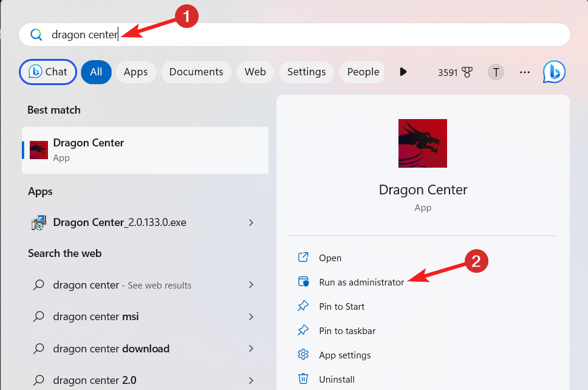The height and width of the screenshot is (390, 588).
Task: Switch to the Chat tab
Action: 48,72
